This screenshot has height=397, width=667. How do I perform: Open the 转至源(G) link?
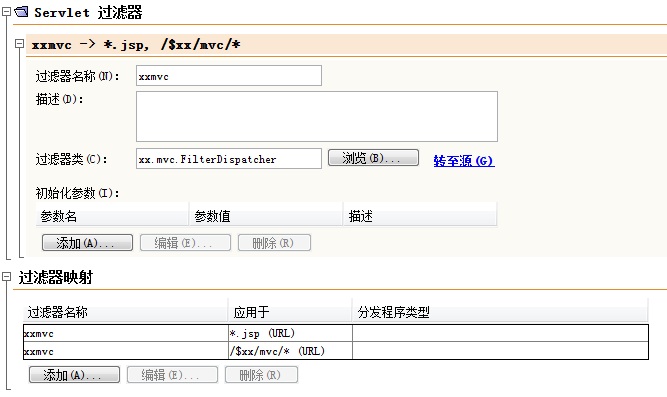pos(464,160)
